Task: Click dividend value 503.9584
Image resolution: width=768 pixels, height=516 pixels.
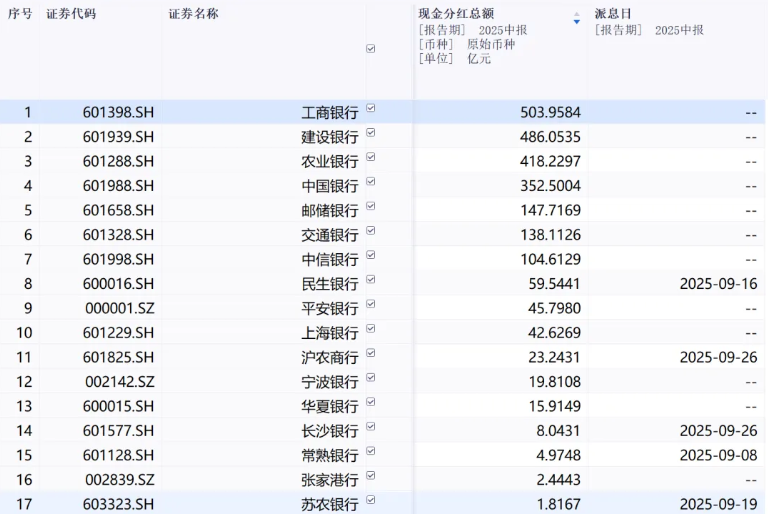Action: 551,113
